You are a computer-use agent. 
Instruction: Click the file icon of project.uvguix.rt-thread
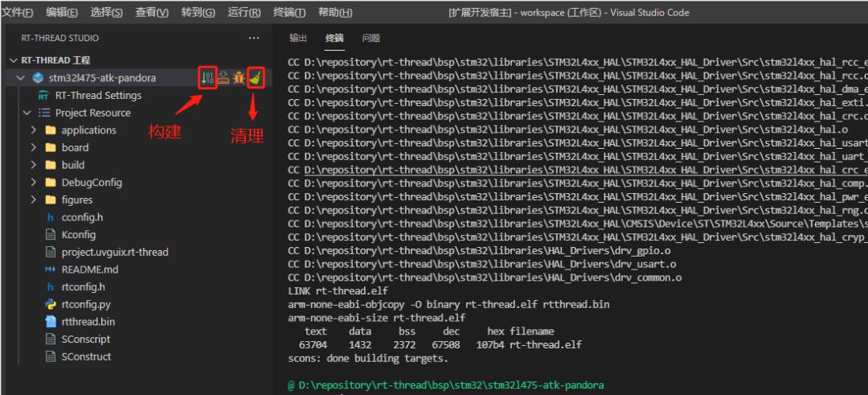click(x=51, y=252)
